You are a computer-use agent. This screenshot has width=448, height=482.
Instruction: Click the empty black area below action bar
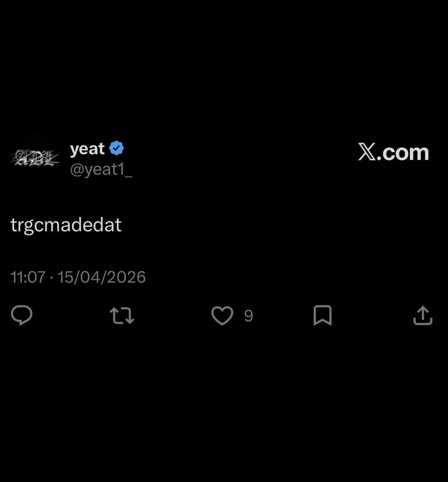pyautogui.click(x=224, y=406)
